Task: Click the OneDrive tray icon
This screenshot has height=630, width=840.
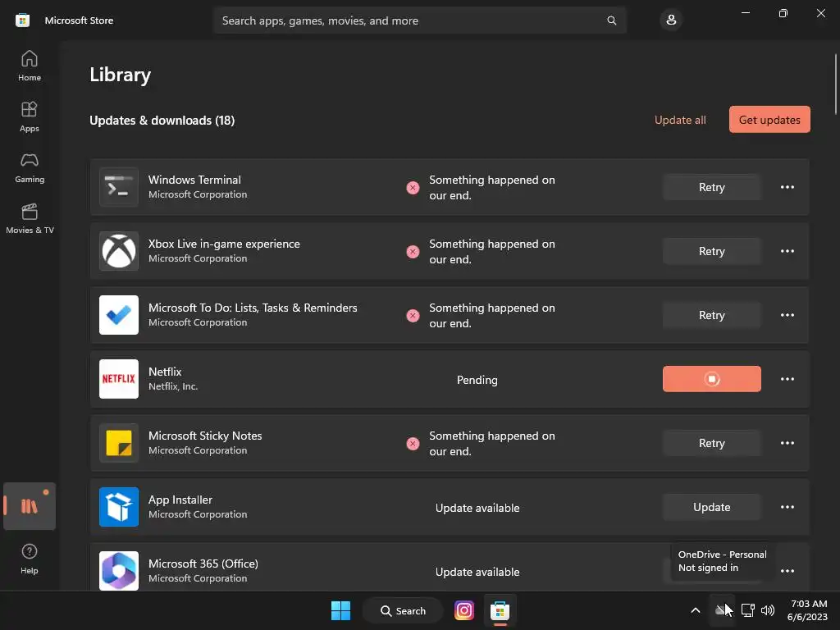Action: pos(722,609)
